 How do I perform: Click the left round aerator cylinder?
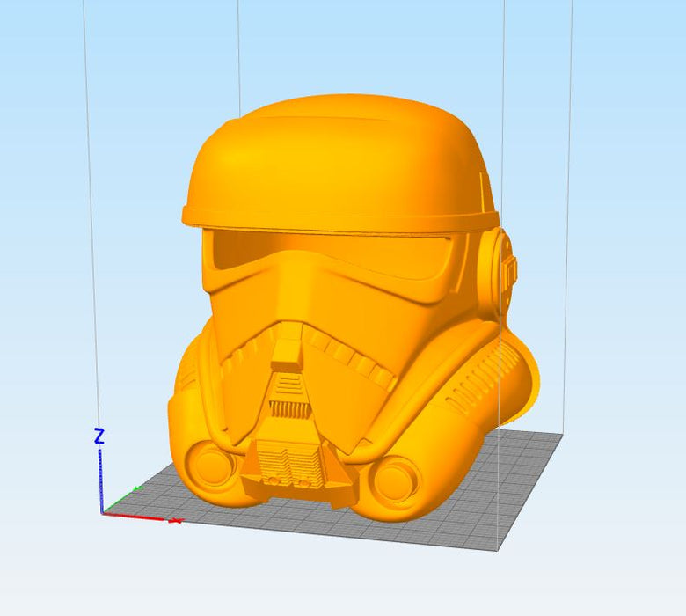210,465
